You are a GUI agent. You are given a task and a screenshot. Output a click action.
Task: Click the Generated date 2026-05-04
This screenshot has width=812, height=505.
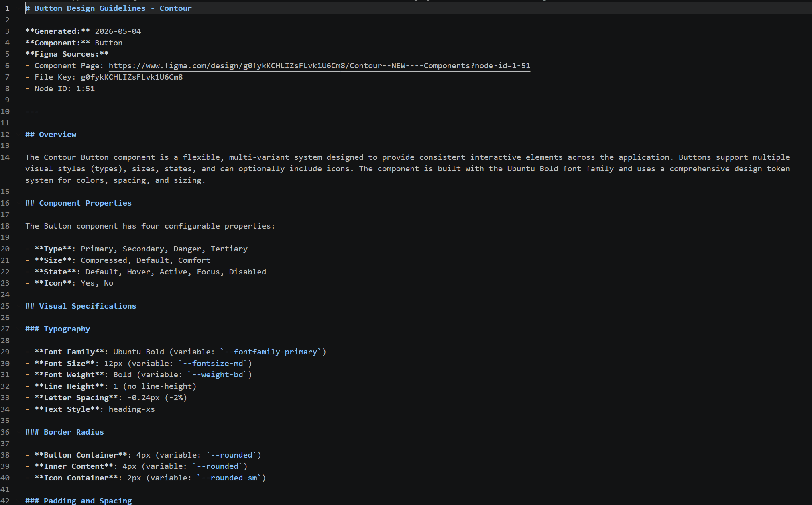coord(118,31)
